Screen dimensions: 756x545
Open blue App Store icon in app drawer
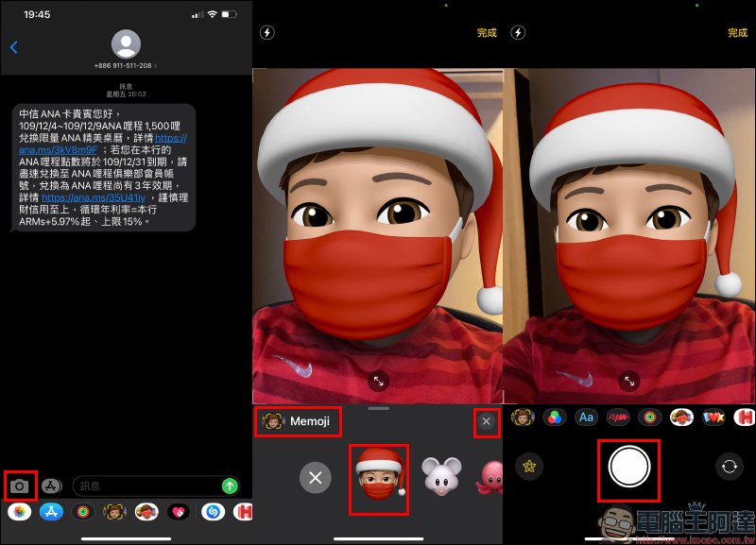(52, 512)
